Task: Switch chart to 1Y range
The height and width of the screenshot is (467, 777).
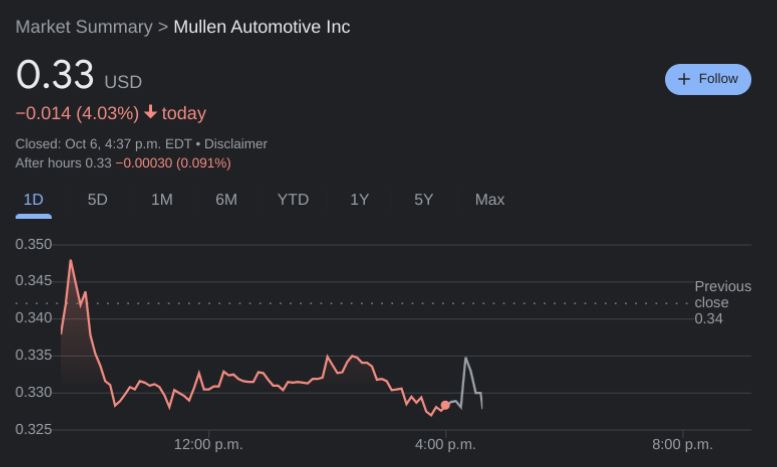Action: tap(359, 200)
